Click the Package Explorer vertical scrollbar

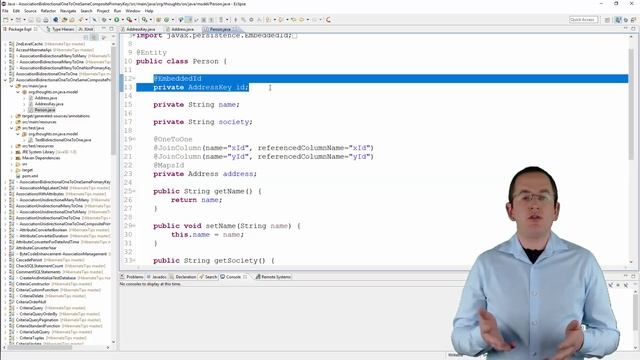coord(113,102)
